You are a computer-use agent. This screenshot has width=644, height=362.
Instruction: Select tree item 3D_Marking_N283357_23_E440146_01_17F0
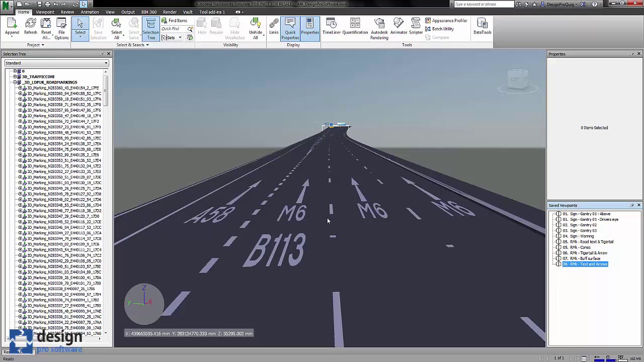pos(63,127)
